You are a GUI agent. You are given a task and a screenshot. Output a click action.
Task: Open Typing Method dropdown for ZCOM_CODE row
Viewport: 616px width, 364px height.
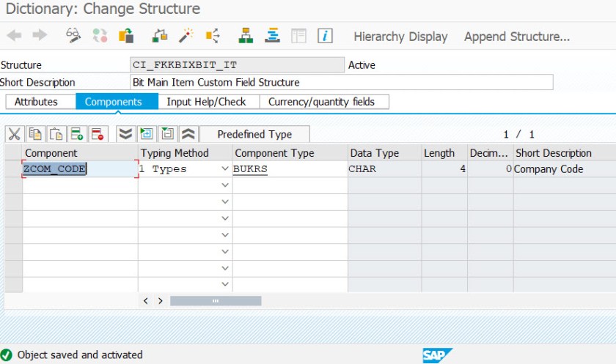225,168
